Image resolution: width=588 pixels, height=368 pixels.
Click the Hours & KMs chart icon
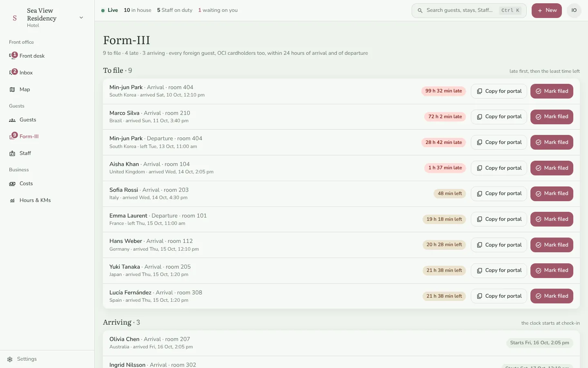click(12, 200)
